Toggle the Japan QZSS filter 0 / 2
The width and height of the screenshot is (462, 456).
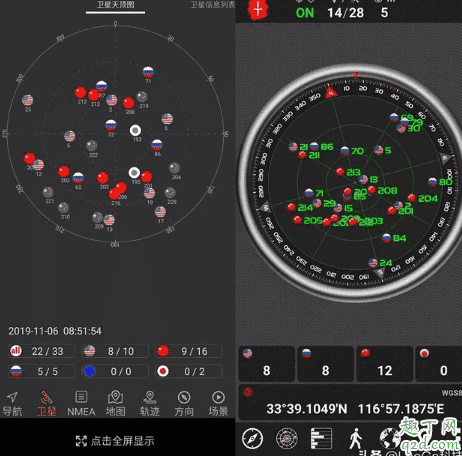pyautogui.click(x=189, y=371)
